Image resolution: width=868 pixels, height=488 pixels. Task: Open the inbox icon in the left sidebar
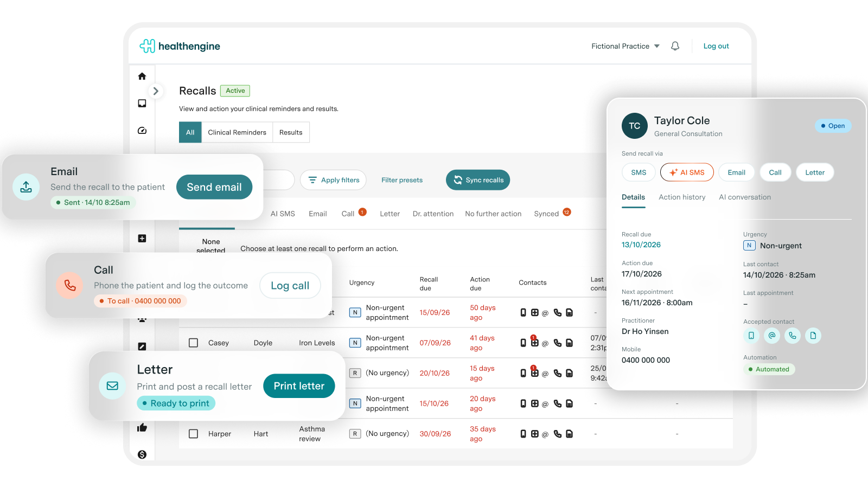click(x=142, y=104)
